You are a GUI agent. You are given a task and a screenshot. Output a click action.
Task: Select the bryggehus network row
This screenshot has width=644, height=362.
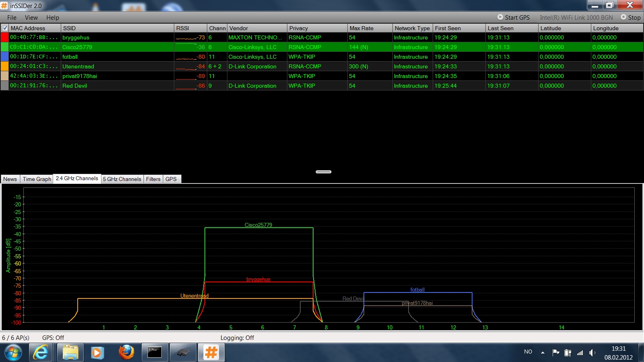click(322, 37)
